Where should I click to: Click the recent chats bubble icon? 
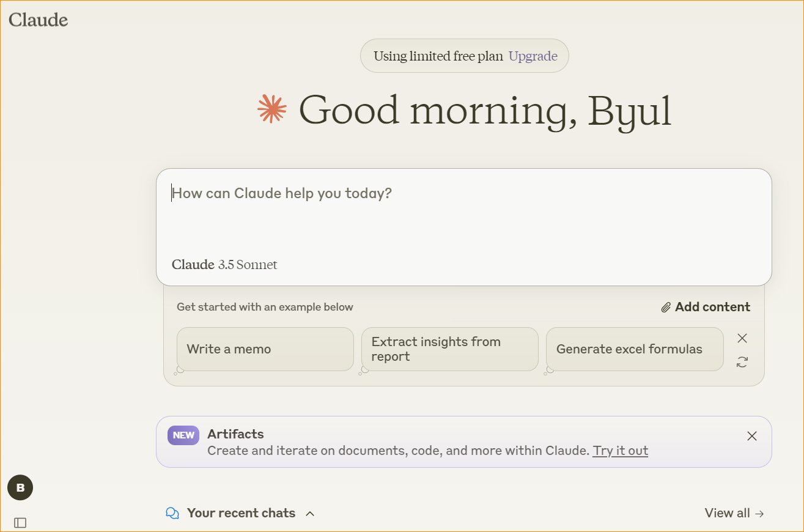172,513
